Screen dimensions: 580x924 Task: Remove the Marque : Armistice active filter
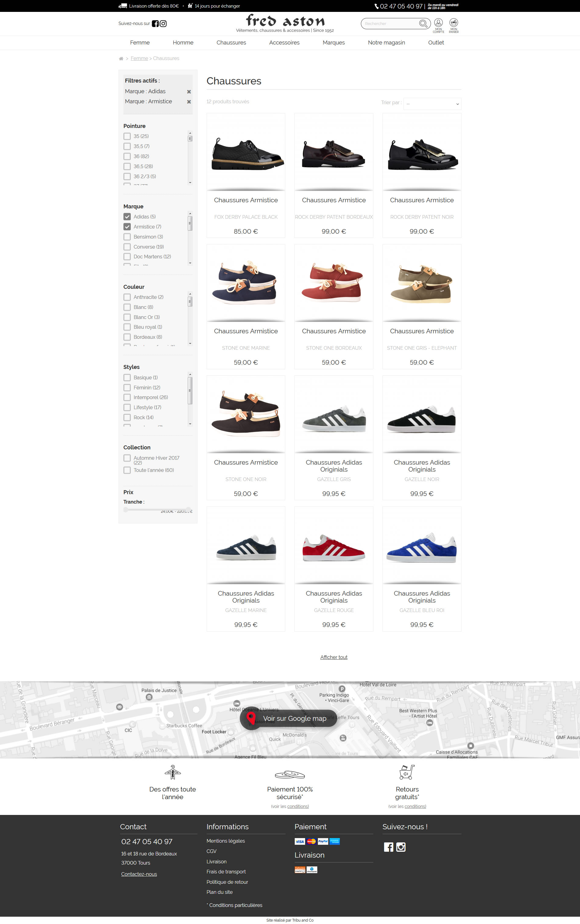[x=189, y=102]
